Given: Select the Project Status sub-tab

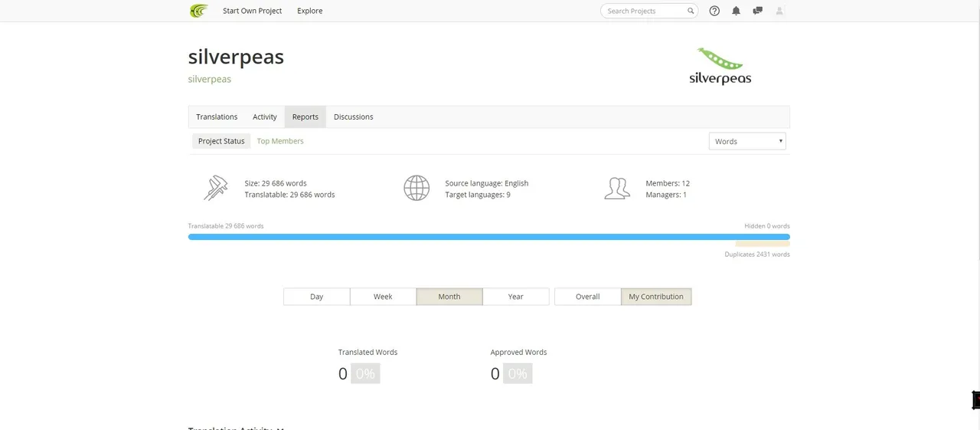Looking at the screenshot, I should 221,141.
